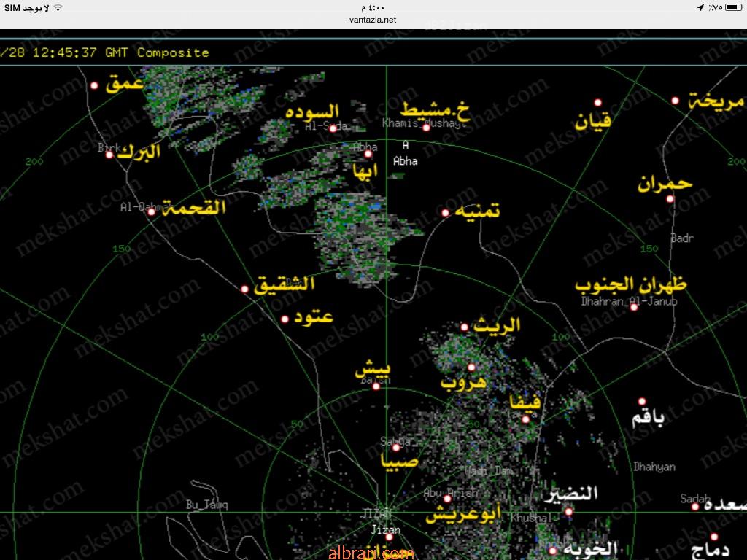This screenshot has width=747, height=560.
Task: Tap the Khushal label
Action: point(531,518)
